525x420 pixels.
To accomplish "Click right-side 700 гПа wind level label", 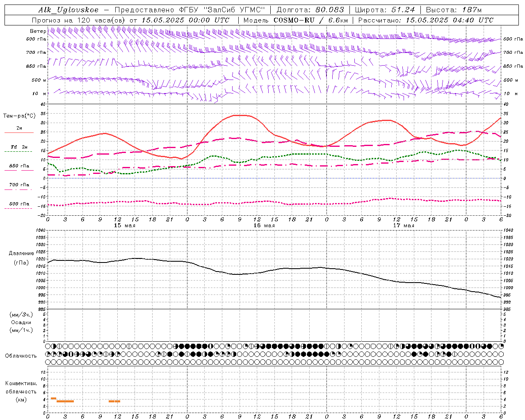I will pos(513,52).
